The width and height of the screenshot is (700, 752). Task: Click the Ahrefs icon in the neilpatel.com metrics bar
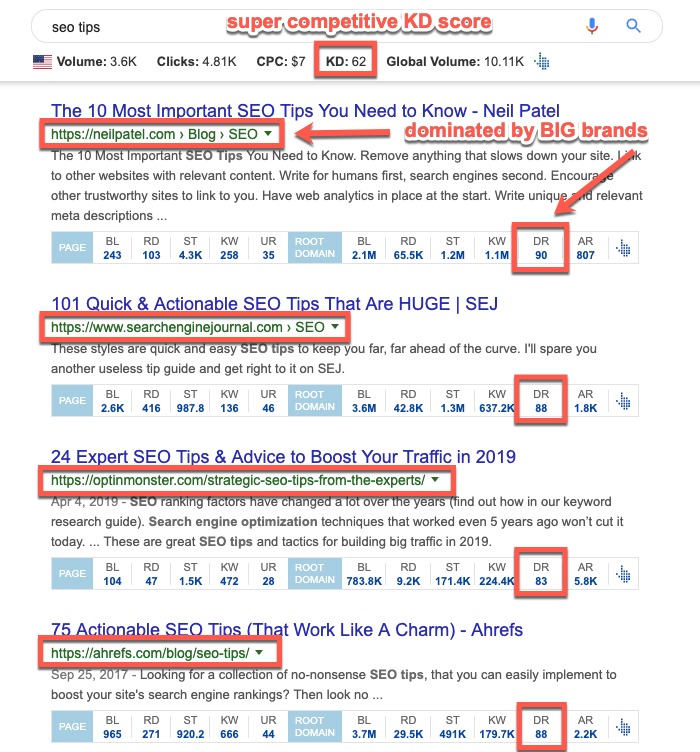(x=623, y=248)
